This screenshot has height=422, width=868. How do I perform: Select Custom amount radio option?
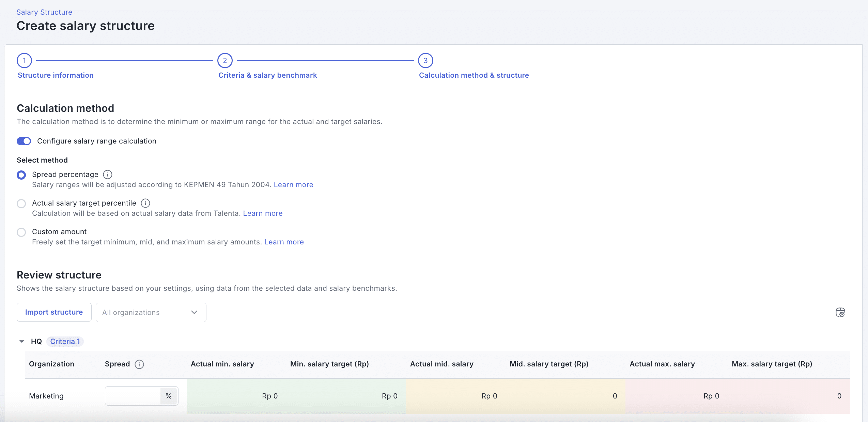click(21, 232)
